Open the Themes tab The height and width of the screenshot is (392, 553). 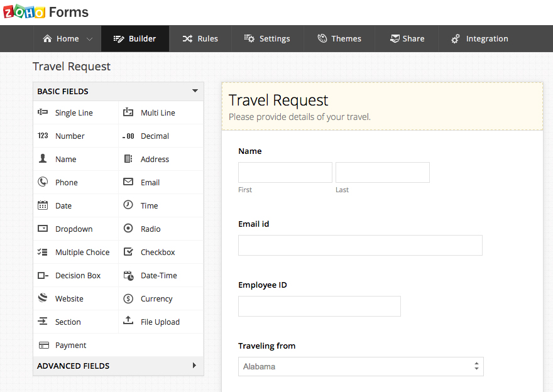pos(339,39)
